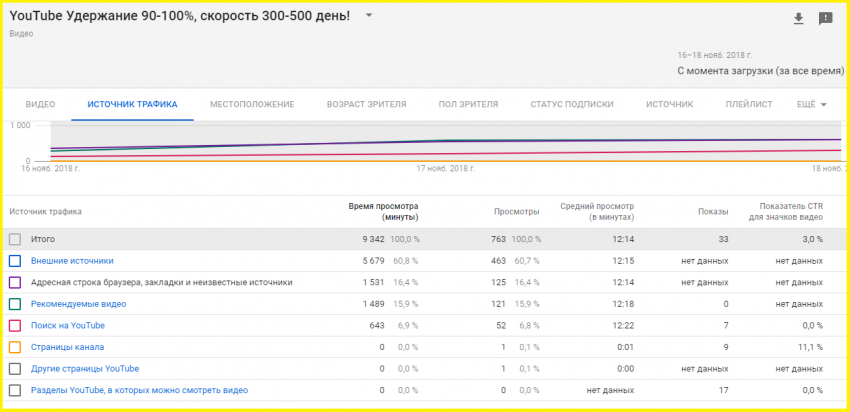Open the Страницы канала link
Image resolution: width=850 pixels, height=412 pixels.
(67, 347)
